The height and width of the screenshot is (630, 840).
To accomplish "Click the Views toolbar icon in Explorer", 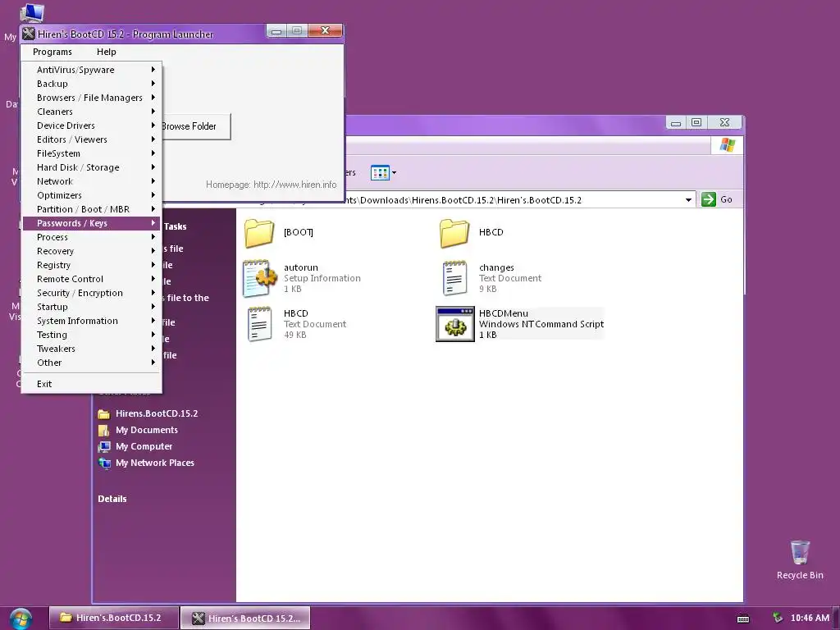I will [380, 173].
